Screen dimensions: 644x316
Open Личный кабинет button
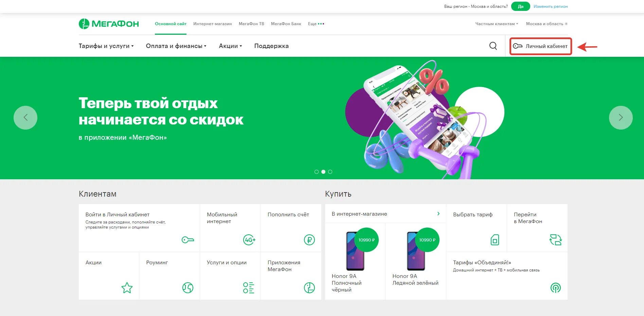coord(541,46)
